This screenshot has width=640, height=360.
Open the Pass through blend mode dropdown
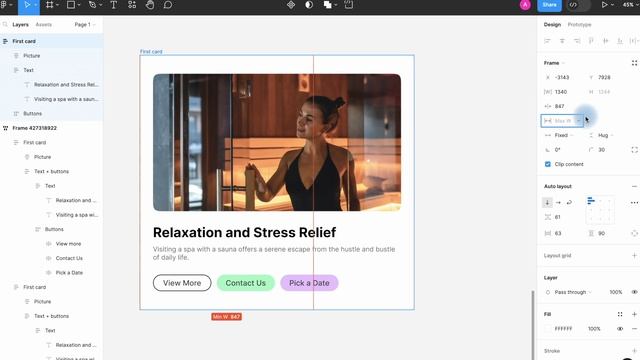tap(572, 292)
